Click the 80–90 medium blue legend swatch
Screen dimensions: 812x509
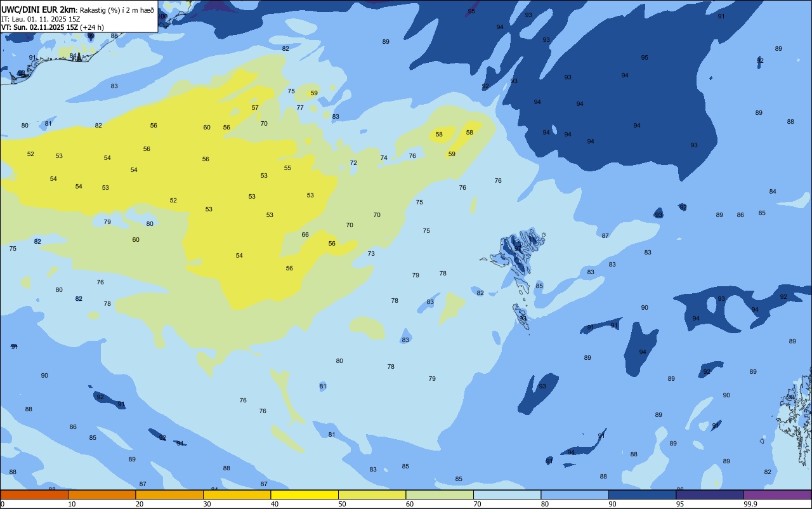[x=575, y=494]
